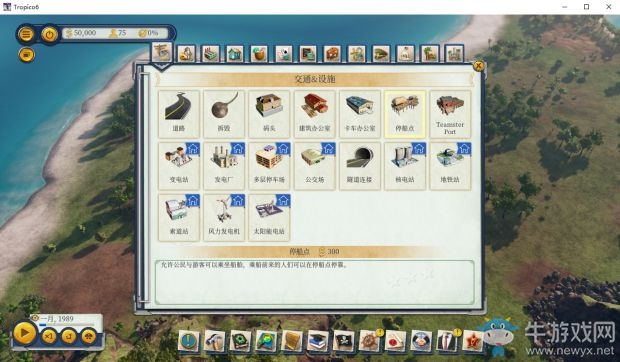Click the exclamation mark tasks icon
Screen dimensions: 620x362
(x=189, y=341)
